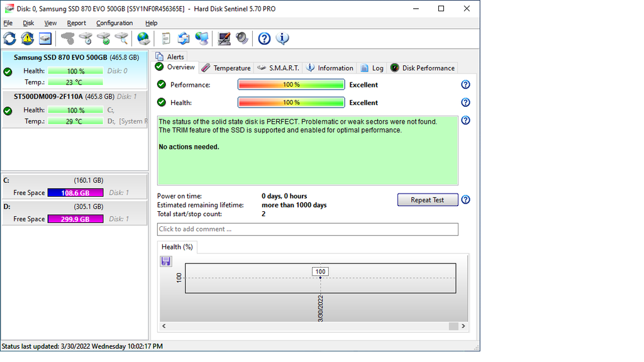Click the D: free space bar 299.9 GB
This screenshot has width=644, height=362.
[x=75, y=219]
